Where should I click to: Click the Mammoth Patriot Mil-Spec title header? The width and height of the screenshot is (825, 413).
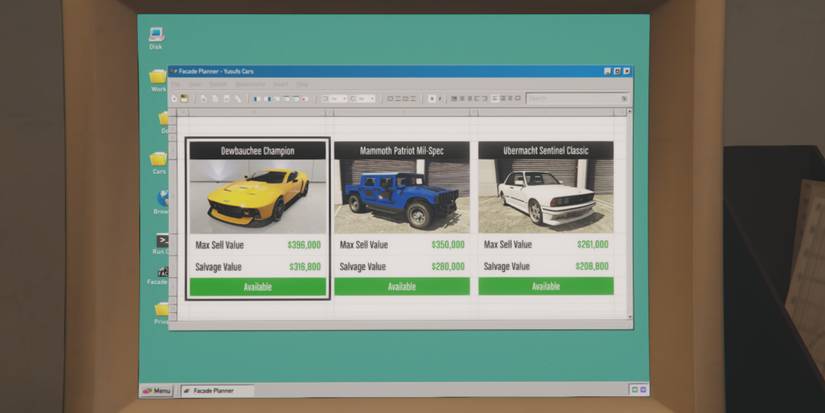[x=402, y=150]
